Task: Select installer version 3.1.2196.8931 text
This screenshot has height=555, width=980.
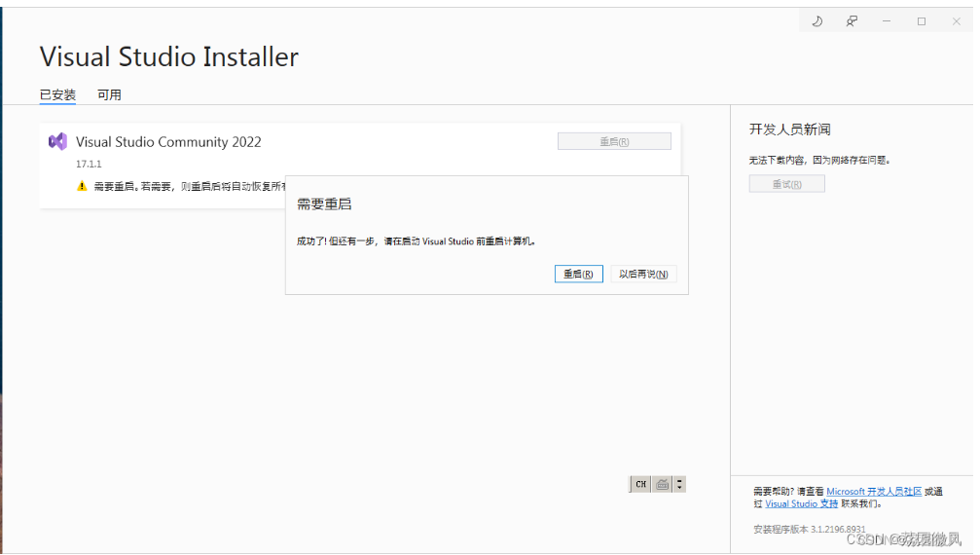Action: pos(810,529)
